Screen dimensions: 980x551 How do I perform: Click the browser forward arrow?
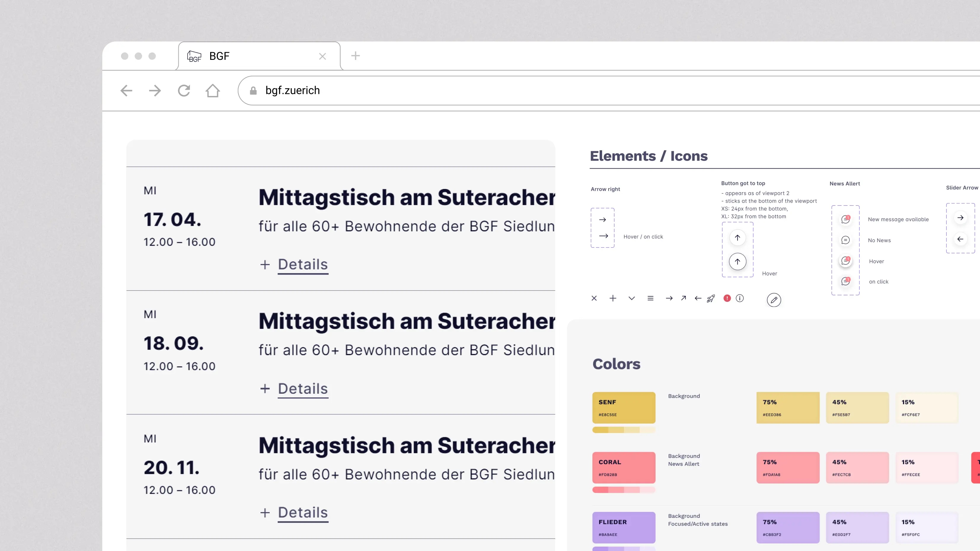(x=155, y=91)
